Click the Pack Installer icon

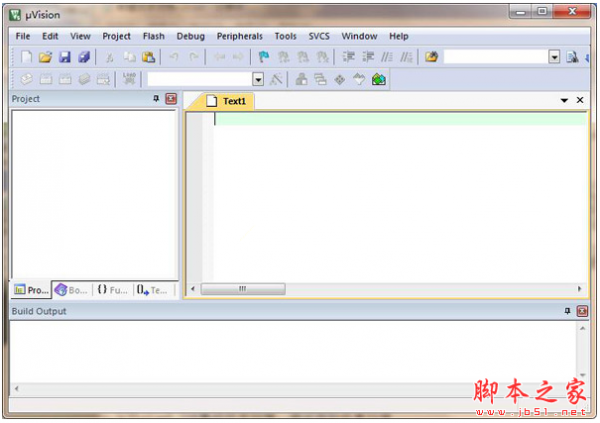point(379,79)
